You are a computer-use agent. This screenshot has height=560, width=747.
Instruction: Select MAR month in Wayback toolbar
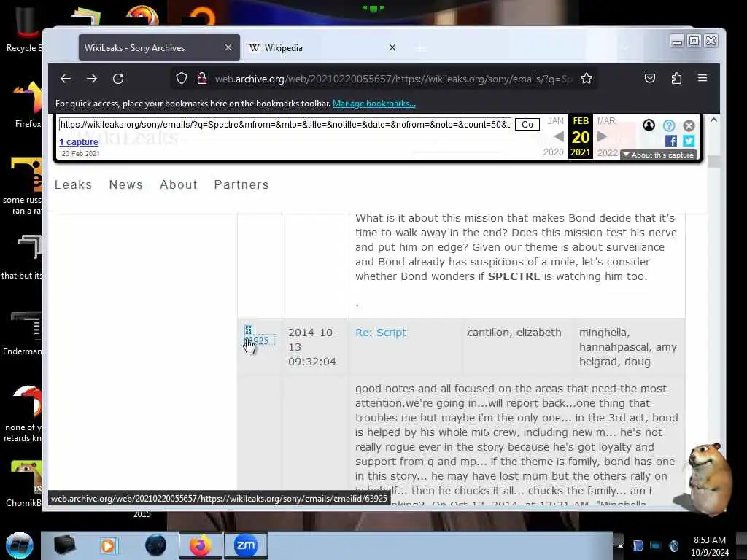606,121
